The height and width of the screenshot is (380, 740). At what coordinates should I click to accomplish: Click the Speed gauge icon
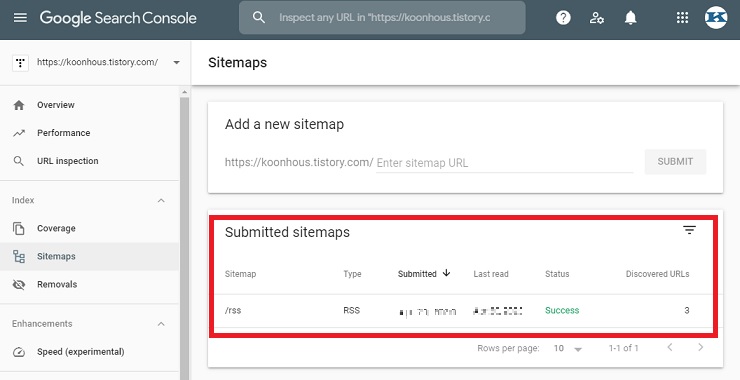(19, 352)
